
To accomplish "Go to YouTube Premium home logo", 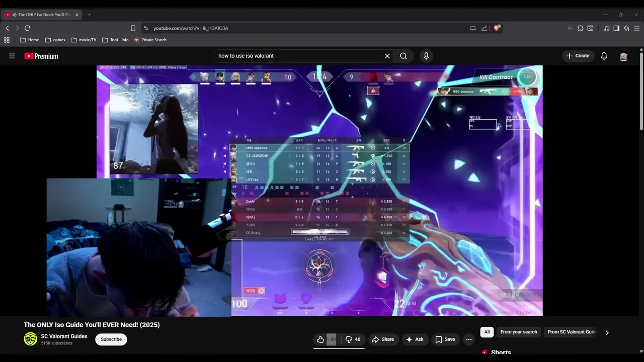I will [41, 56].
